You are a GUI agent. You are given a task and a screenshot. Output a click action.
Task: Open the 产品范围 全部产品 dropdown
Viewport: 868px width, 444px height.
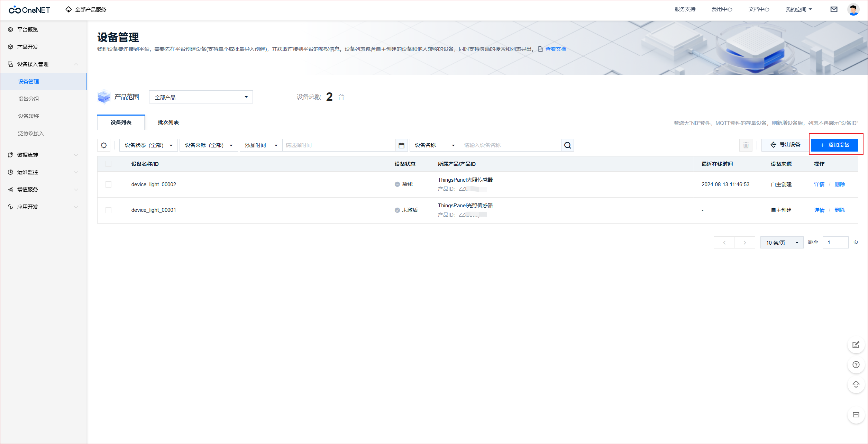tap(201, 97)
